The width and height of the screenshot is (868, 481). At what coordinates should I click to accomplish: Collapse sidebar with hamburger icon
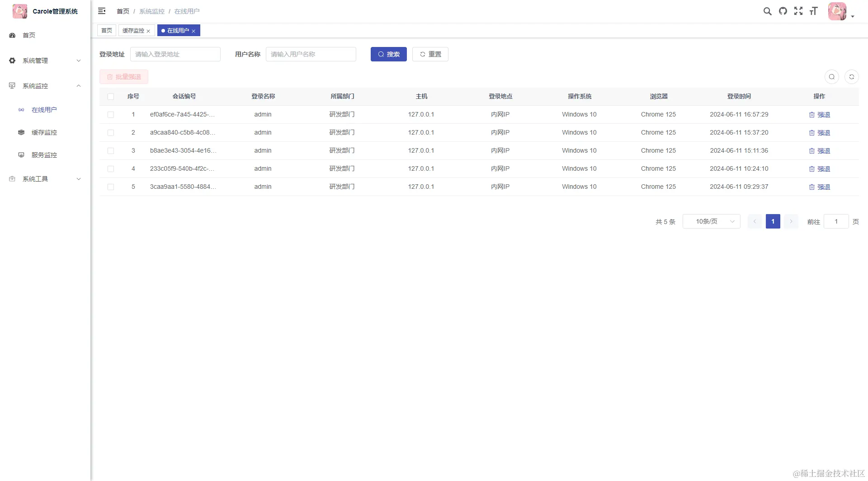[102, 11]
